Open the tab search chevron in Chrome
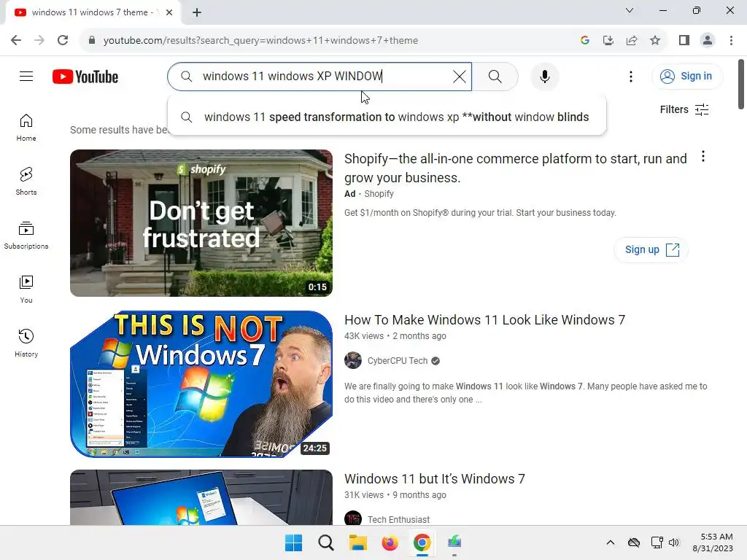The width and height of the screenshot is (747, 560). pos(630,10)
